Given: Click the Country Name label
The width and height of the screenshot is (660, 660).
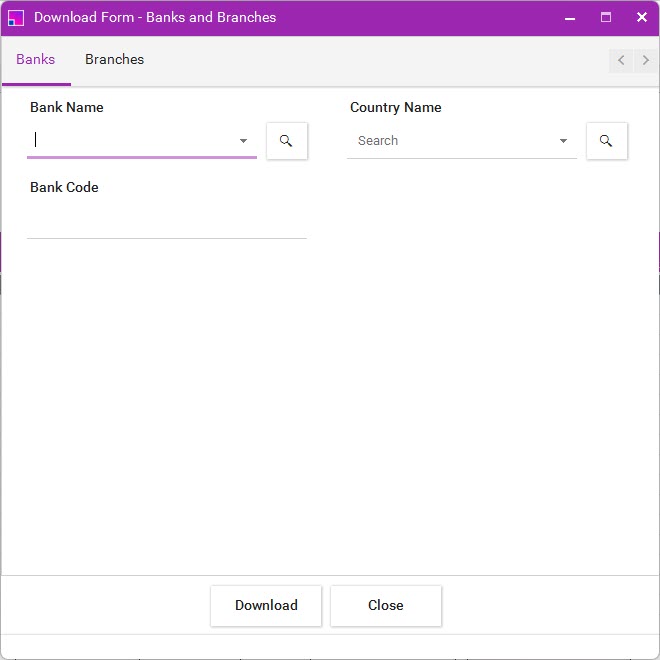Looking at the screenshot, I should tap(396, 107).
